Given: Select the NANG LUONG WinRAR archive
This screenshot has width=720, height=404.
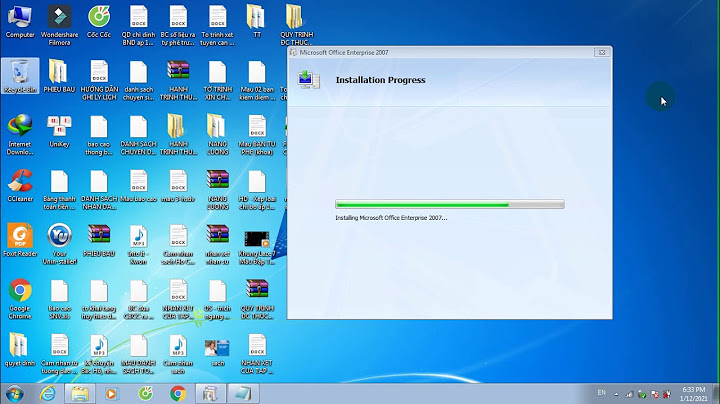Looking at the screenshot, I should [217, 190].
